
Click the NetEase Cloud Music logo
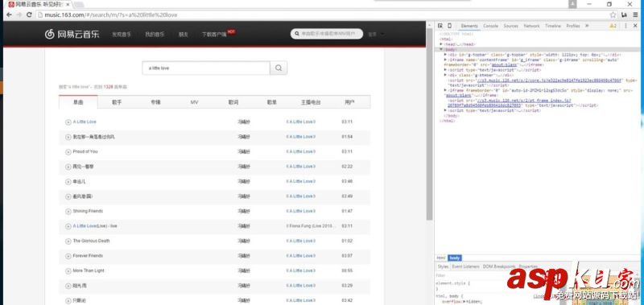72,34
